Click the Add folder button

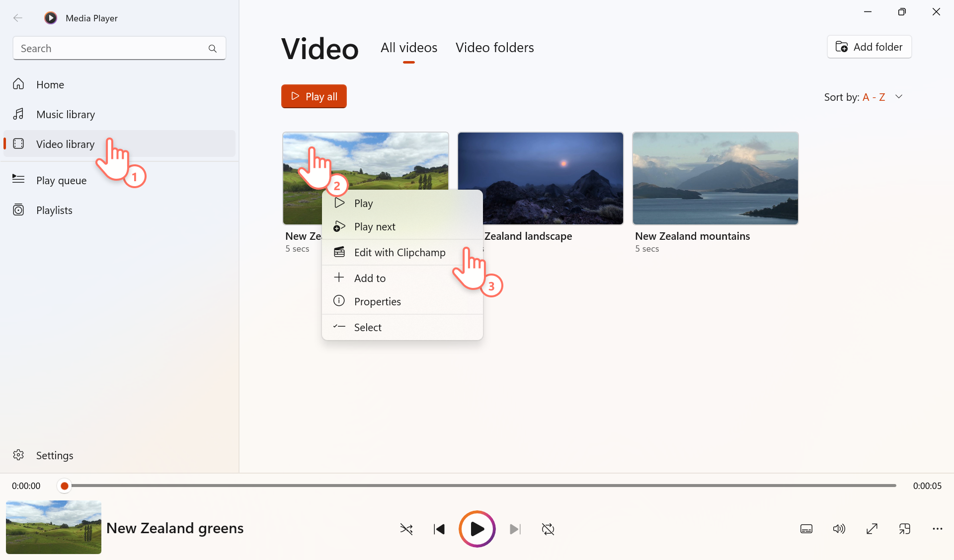[x=869, y=46]
